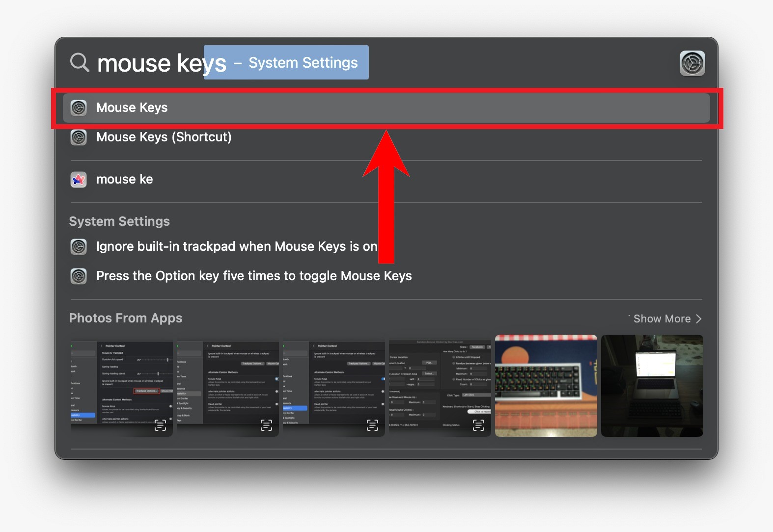Click Live Text icon on the Random Mouse Clicker thumbnail

pyautogui.click(x=478, y=425)
